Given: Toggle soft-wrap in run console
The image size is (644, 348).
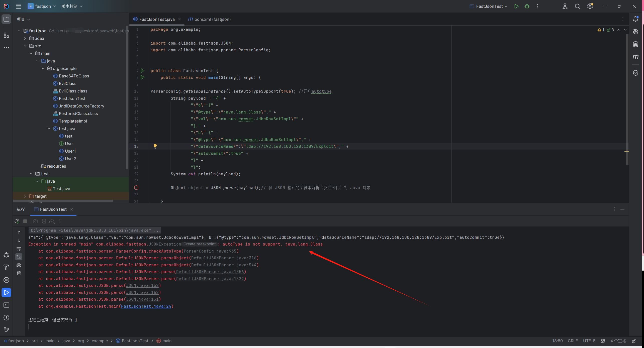Looking at the screenshot, I should [x=19, y=249].
